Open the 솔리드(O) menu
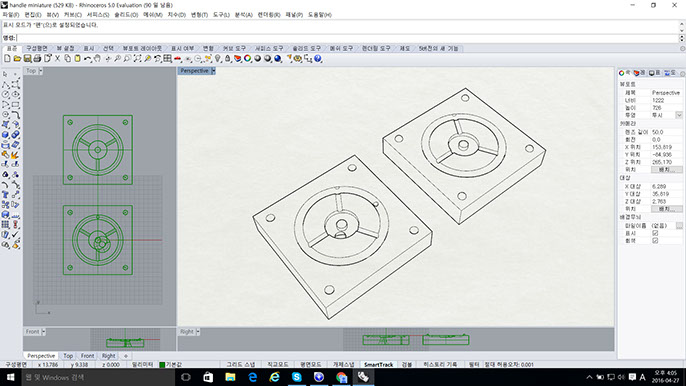The image size is (686, 386). pyautogui.click(x=126, y=14)
